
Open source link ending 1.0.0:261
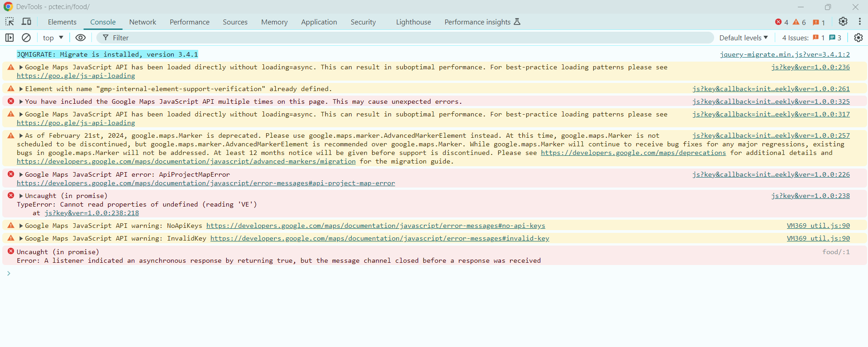(771, 89)
